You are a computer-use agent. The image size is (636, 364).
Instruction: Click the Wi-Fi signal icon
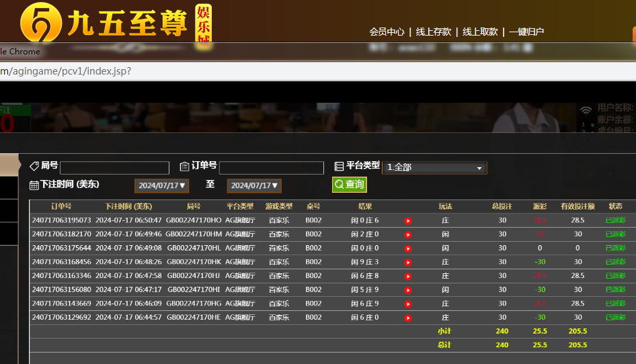(586, 110)
